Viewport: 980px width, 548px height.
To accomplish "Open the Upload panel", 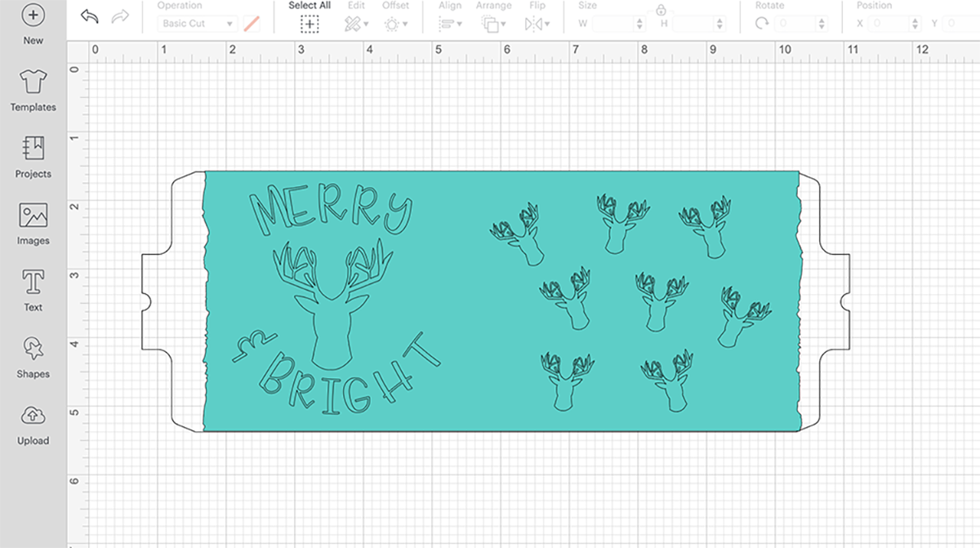I will tap(33, 425).
